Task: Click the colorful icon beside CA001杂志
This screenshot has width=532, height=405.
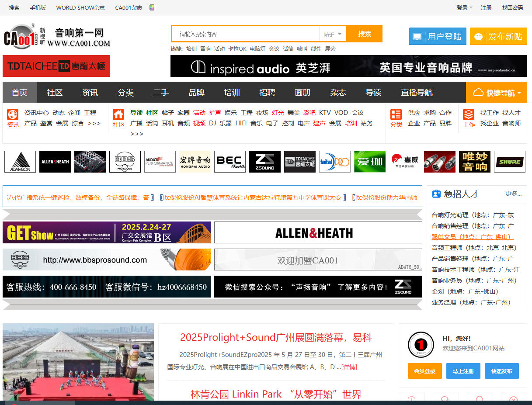Action: click(152, 7)
